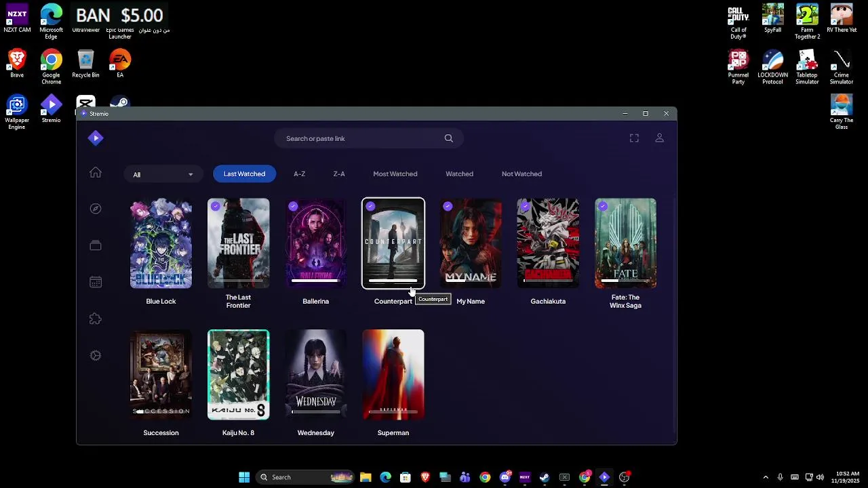
Task: Click the 'Superman' title text
Action: pyautogui.click(x=393, y=433)
